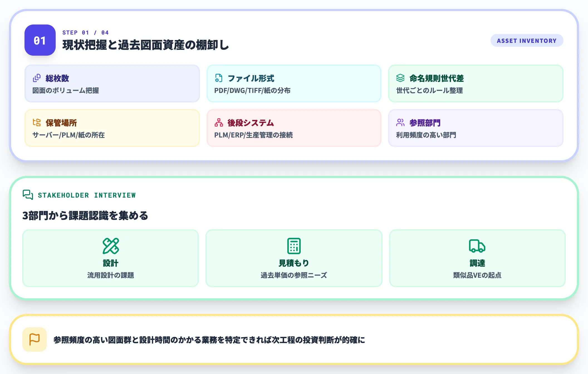Click the people icon beside 参照部門
This screenshot has height=374, width=588.
(x=400, y=123)
